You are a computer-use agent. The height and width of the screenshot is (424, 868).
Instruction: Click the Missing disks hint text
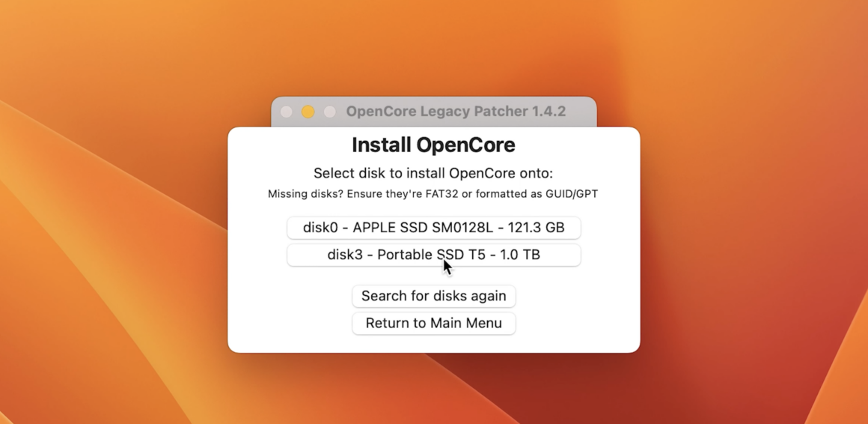pos(433,195)
